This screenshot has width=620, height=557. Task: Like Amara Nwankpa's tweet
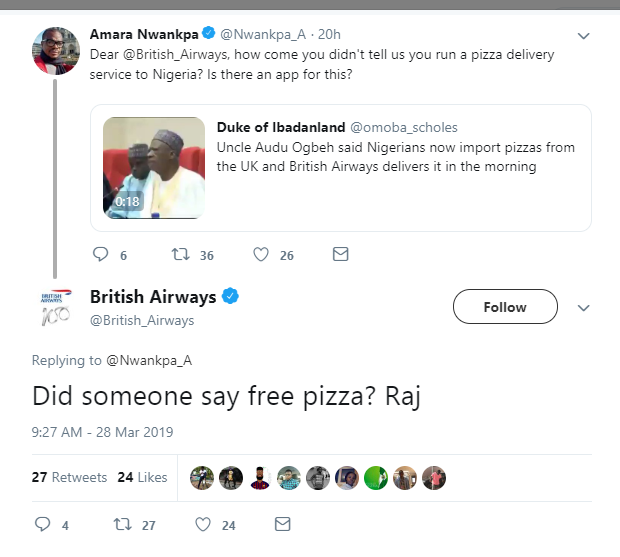(x=261, y=255)
